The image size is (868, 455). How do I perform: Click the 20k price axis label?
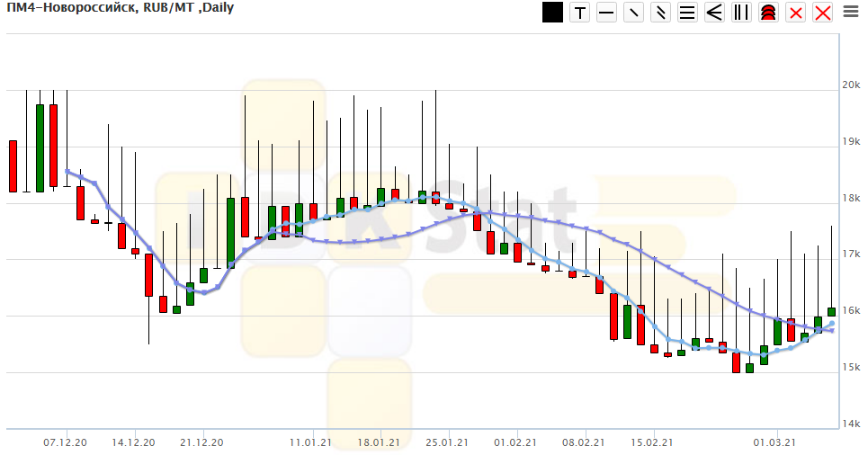click(851, 85)
